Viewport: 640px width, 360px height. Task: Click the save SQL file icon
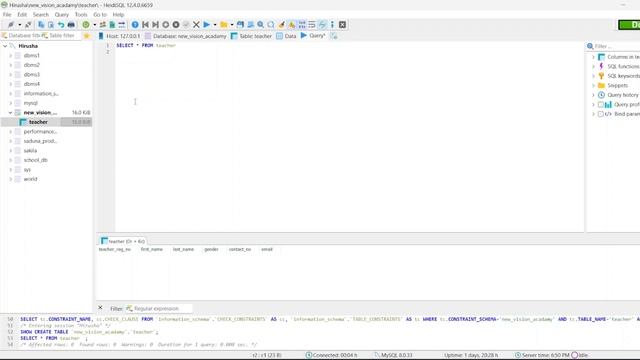(240, 25)
